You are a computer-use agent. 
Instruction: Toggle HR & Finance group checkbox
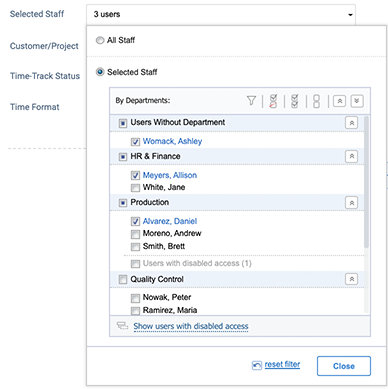123,157
